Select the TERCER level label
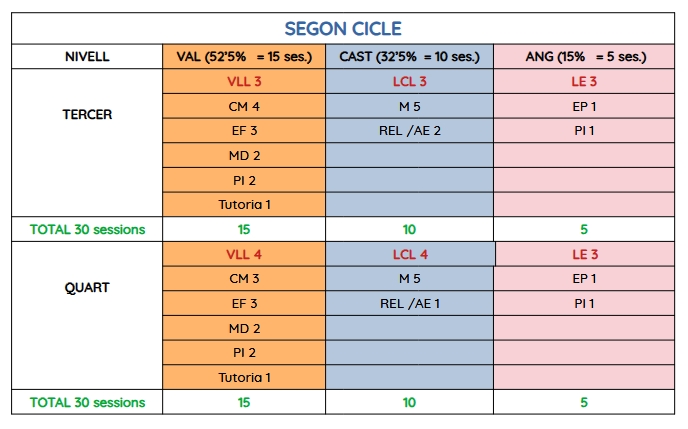This screenshot has width=688, height=429. (x=87, y=114)
